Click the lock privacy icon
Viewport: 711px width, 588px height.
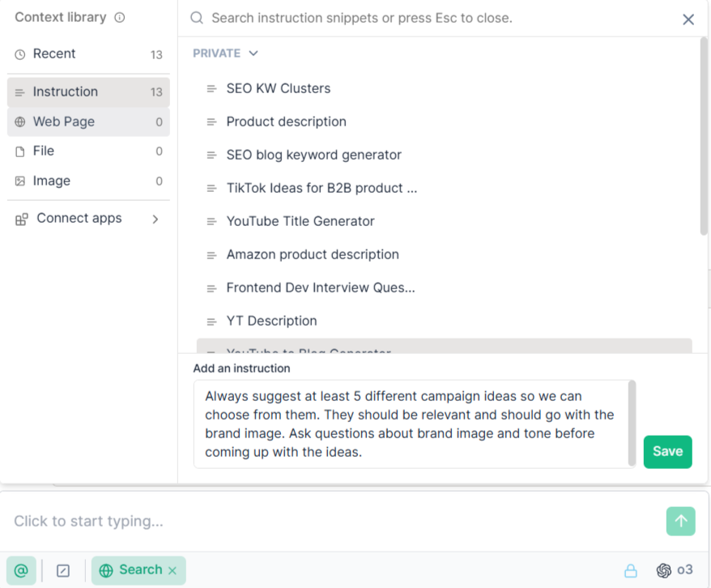point(630,570)
